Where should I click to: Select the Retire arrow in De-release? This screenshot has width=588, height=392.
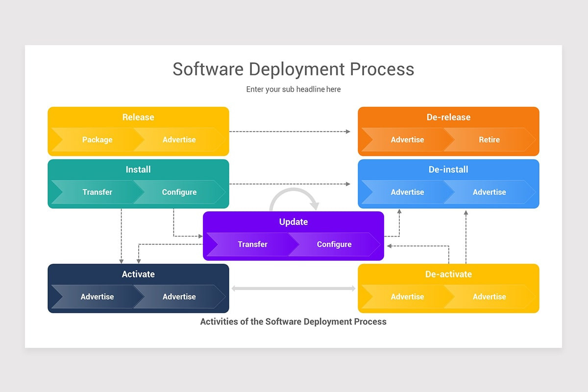(x=489, y=140)
